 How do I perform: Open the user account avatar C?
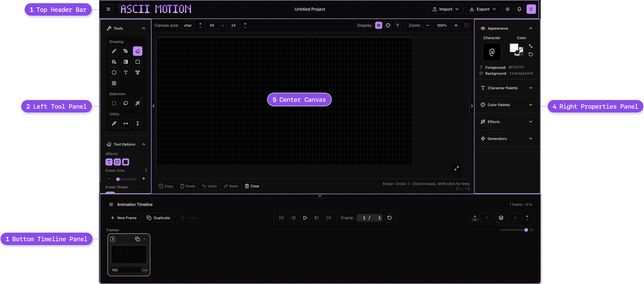pyautogui.click(x=531, y=9)
